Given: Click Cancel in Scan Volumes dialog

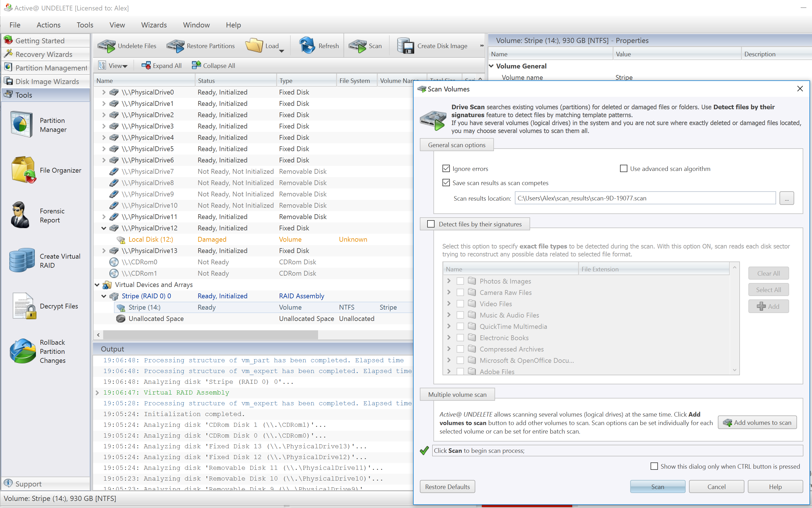Looking at the screenshot, I should point(716,486).
